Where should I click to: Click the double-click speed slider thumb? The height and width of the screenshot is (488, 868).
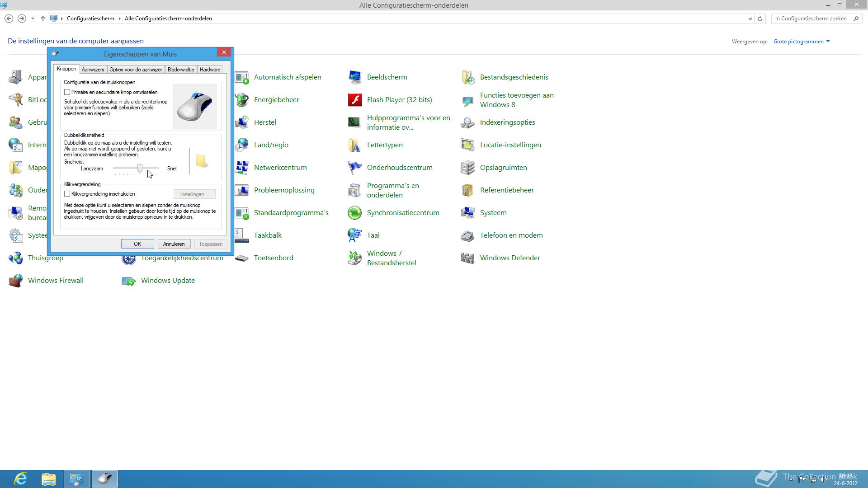click(140, 169)
